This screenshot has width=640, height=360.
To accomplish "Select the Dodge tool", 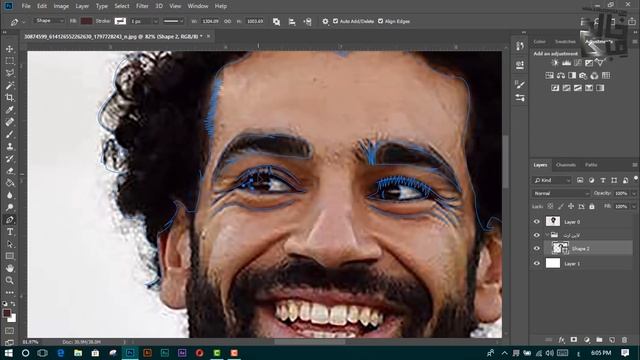I will [9, 207].
